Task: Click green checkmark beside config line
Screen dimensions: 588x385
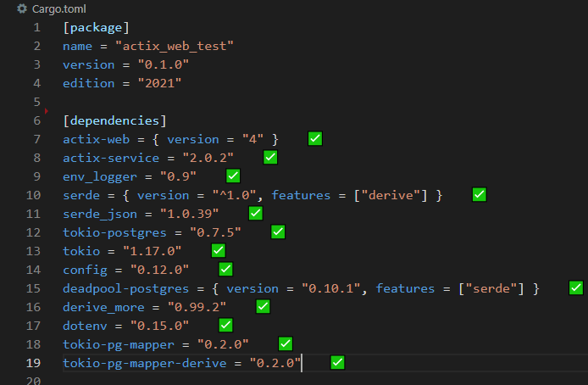Action: 225,269
